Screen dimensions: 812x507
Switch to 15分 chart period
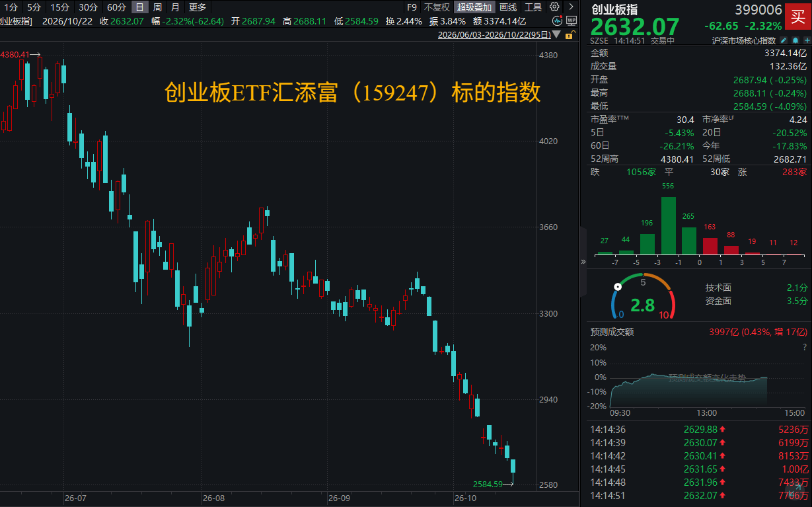coord(60,7)
